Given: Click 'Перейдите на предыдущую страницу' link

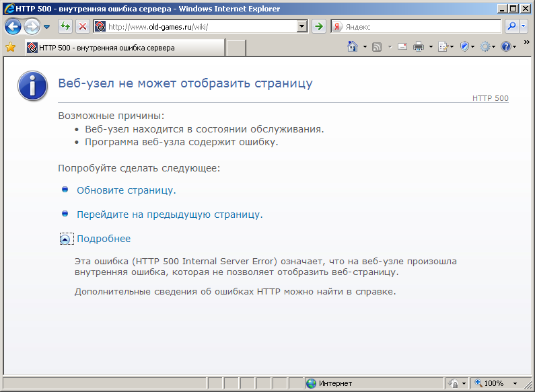Looking at the screenshot, I should 170,214.
